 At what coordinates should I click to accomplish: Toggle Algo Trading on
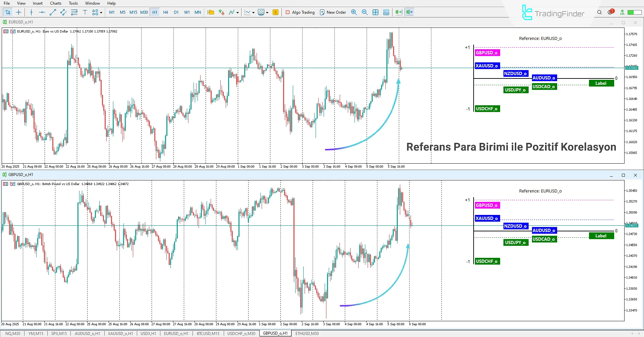(x=300, y=12)
